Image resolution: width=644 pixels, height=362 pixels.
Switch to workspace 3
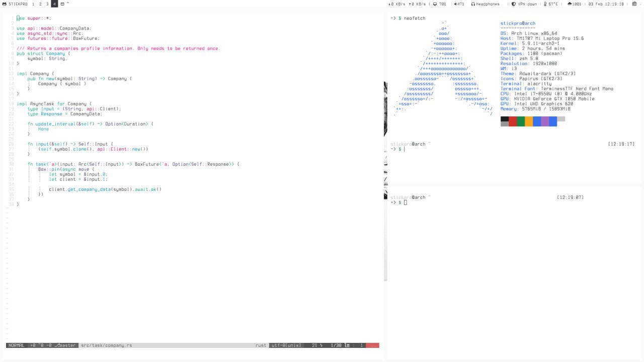tap(47, 4)
